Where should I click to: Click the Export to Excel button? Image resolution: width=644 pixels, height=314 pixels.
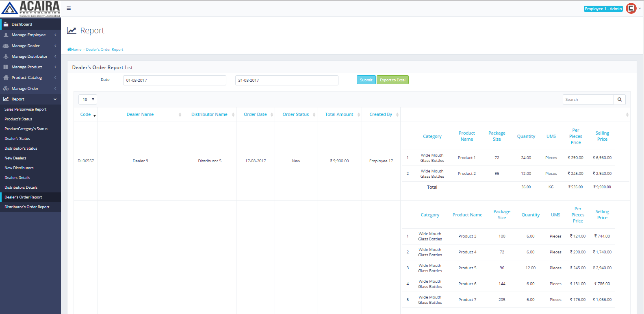392,80
